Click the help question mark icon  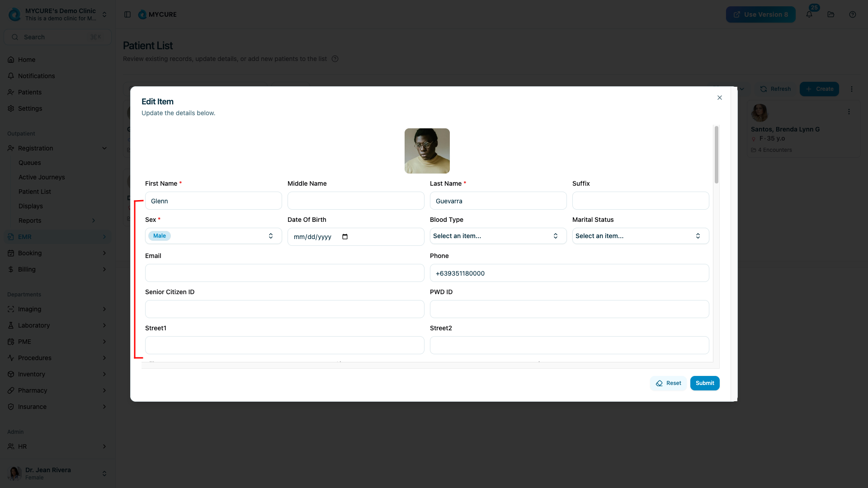coord(853,14)
